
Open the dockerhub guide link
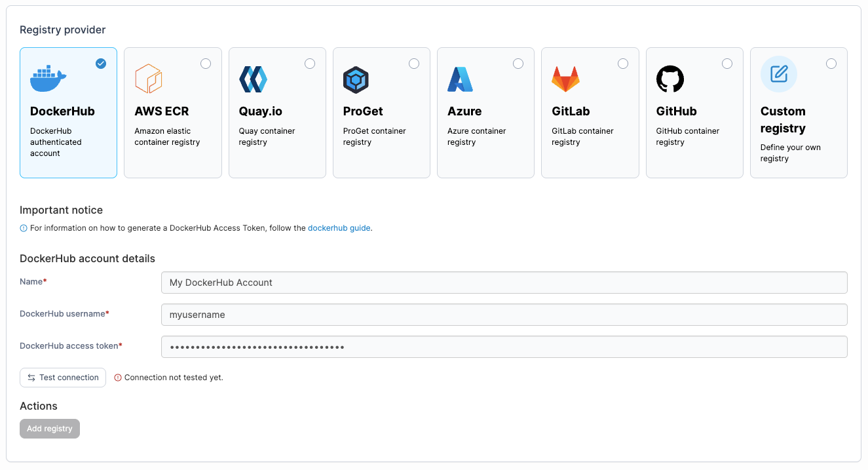(339, 228)
